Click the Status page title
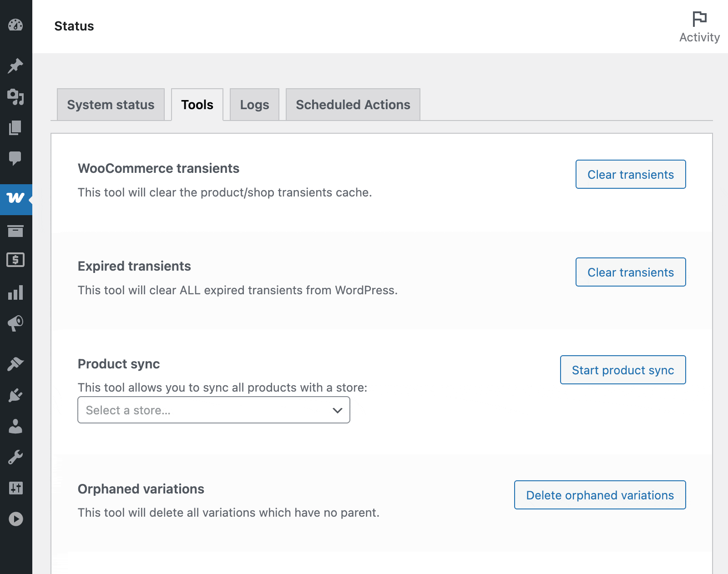728x574 pixels. [x=74, y=26]
